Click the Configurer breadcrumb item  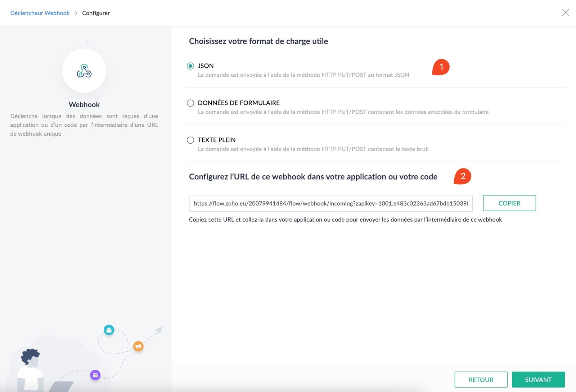96,13
